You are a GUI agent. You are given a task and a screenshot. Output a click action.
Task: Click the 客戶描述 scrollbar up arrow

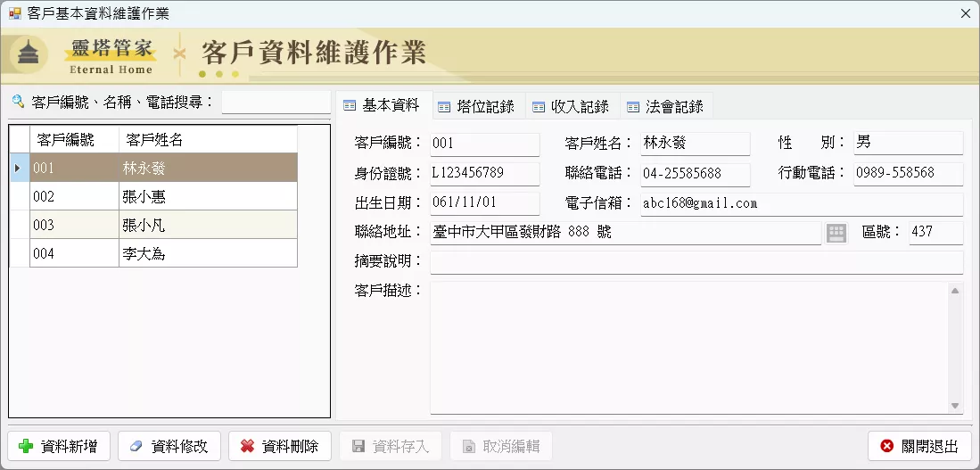pos(955,291)
